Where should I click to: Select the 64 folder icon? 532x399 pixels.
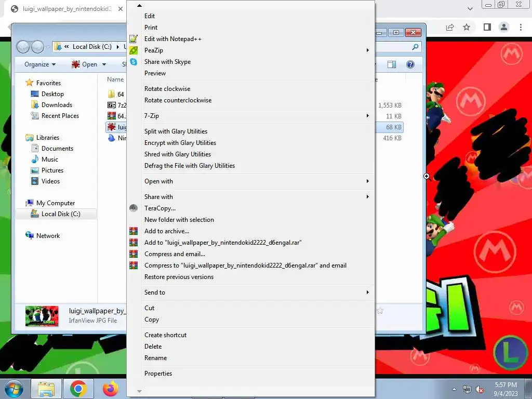111,94
